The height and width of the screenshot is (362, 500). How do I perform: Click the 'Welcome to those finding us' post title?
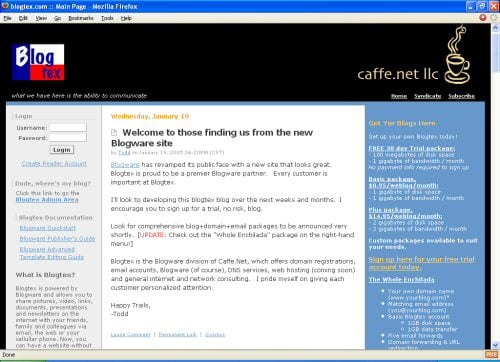(212, 138)
